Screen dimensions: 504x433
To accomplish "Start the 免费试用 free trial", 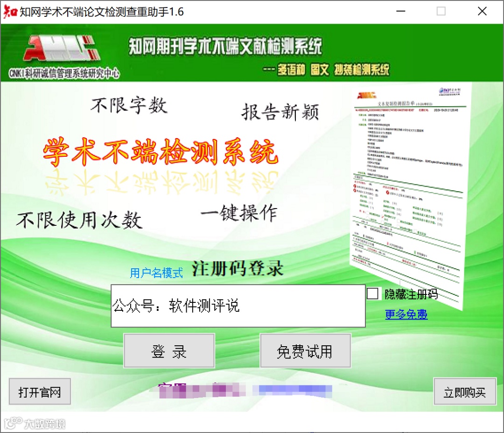I will tap(305, 351).
